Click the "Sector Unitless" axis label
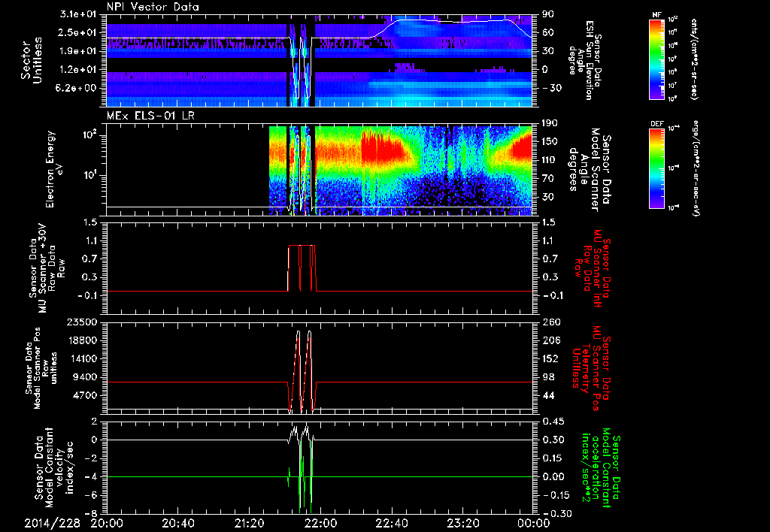 (32, 60)
